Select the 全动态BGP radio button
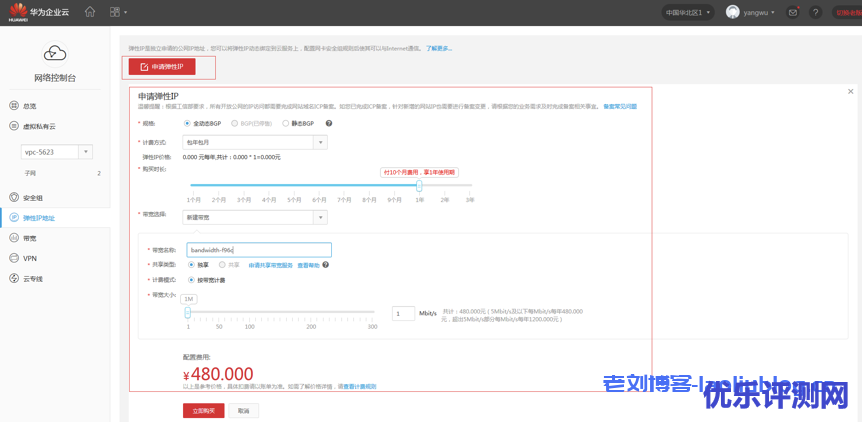The height and width of the screenshot is (422, 862). [187, 123]
